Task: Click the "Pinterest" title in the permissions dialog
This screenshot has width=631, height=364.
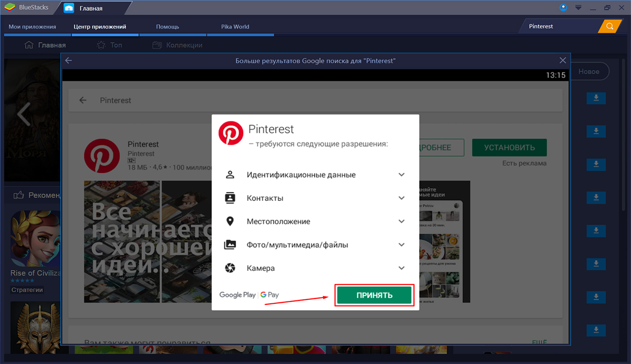Action: [x=271, y=129]
